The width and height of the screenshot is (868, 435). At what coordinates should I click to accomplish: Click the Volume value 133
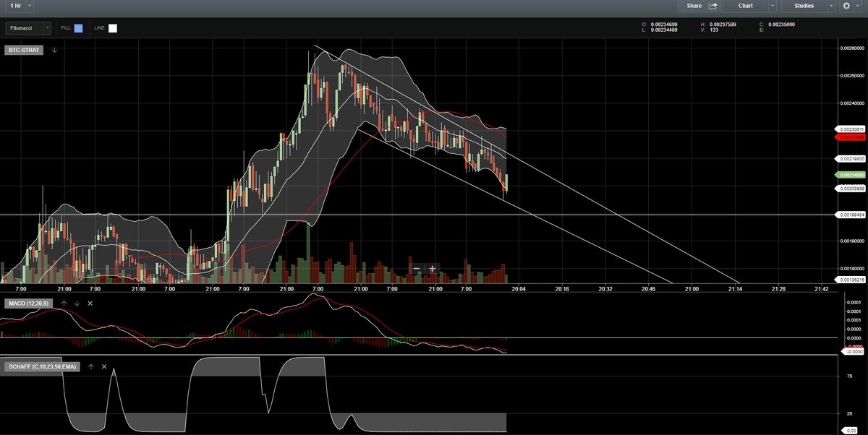(714, 30)
